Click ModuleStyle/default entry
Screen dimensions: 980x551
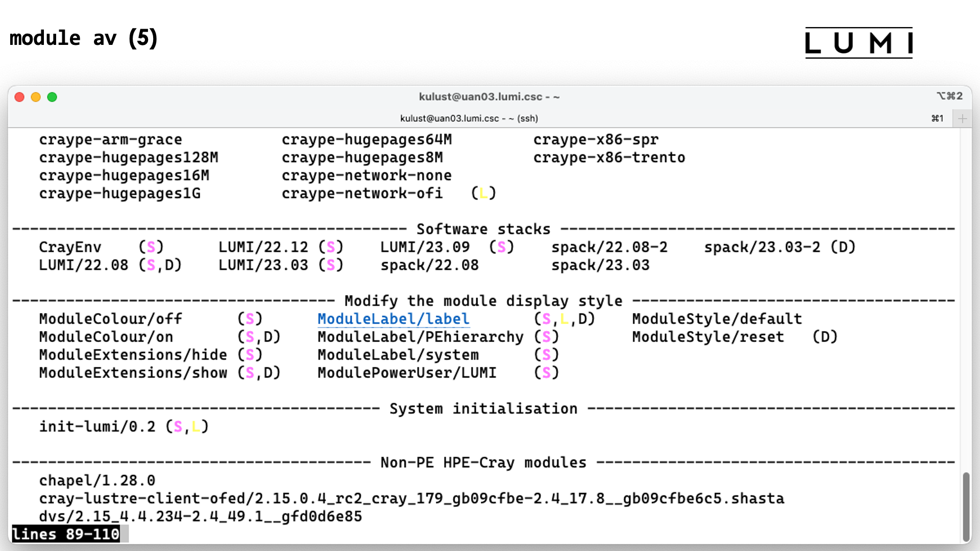pyautogui.click(x=717, y=319)
